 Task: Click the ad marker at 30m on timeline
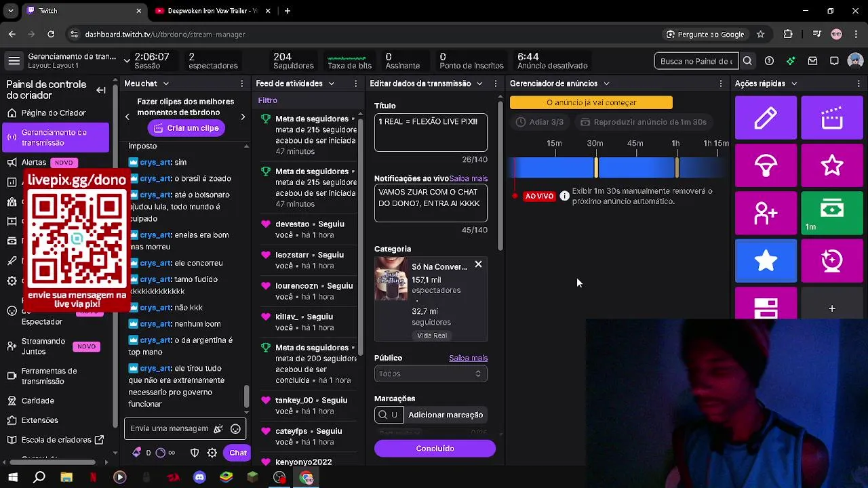click(x=596, y=167)
